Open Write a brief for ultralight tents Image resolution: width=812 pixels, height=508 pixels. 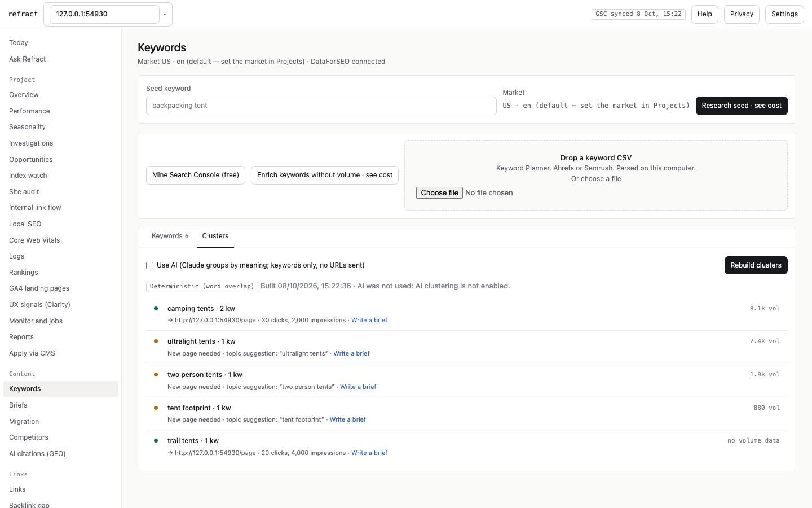[351, 353]
